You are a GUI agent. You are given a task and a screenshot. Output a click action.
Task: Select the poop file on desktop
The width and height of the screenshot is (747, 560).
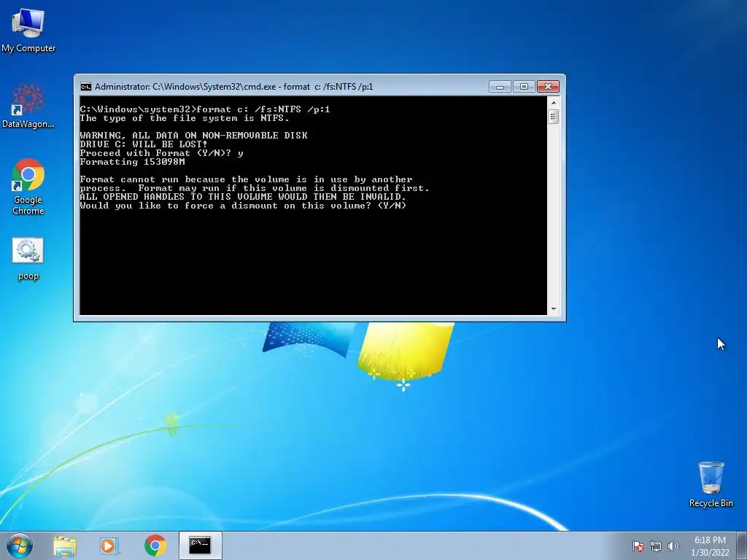pyautogui.click(x=28, y=259)
